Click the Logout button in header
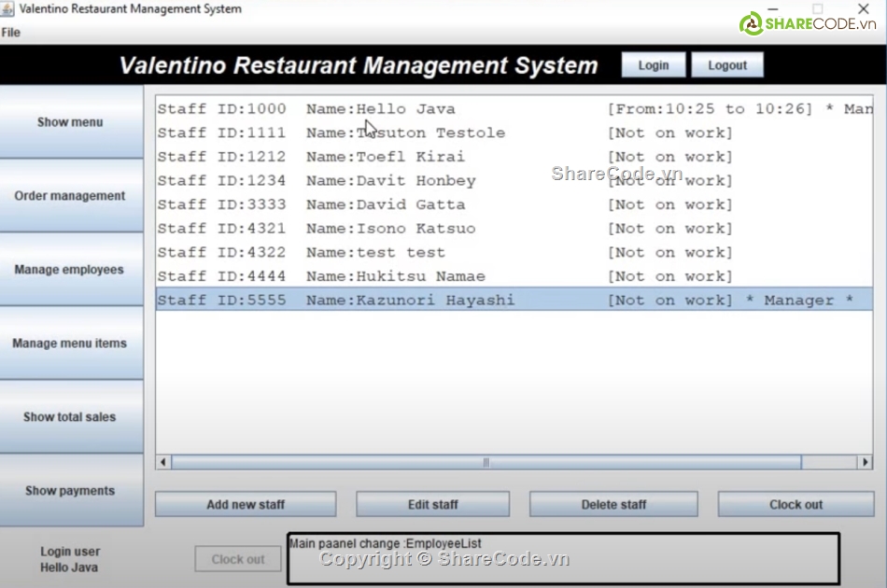The width and height of the screenshot is (887, 588). click(x=727, y=65)
